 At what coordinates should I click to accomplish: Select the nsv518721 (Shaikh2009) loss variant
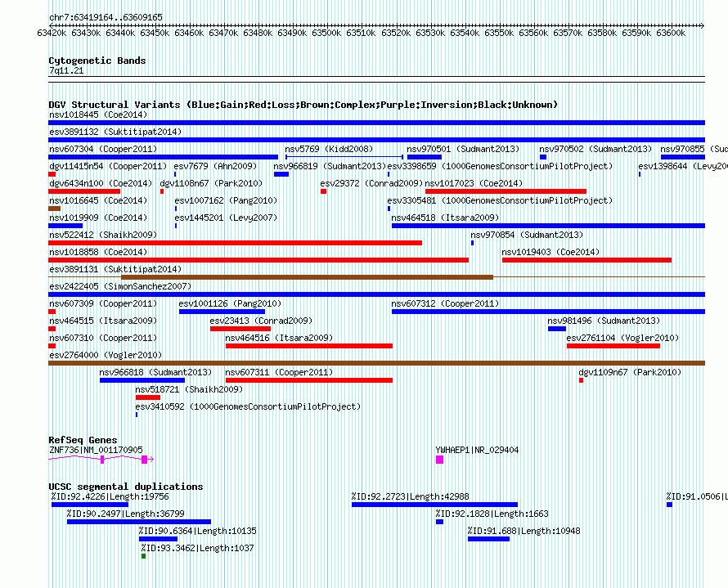pos(148,397)
